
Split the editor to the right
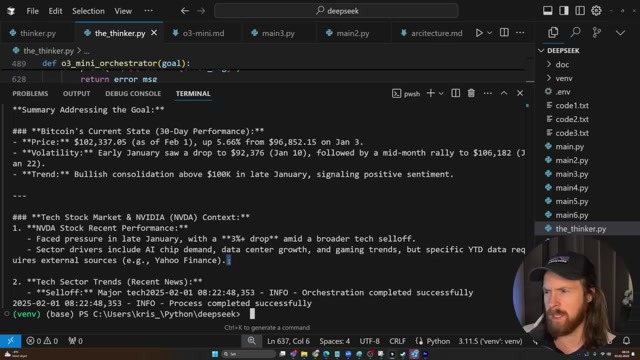click(504, 33)
